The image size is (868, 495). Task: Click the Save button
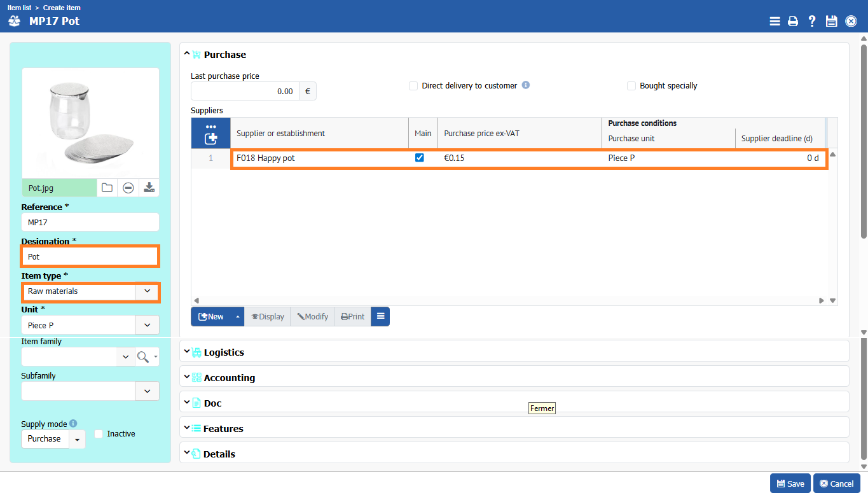pyautogui.click(x=790, y=484)
